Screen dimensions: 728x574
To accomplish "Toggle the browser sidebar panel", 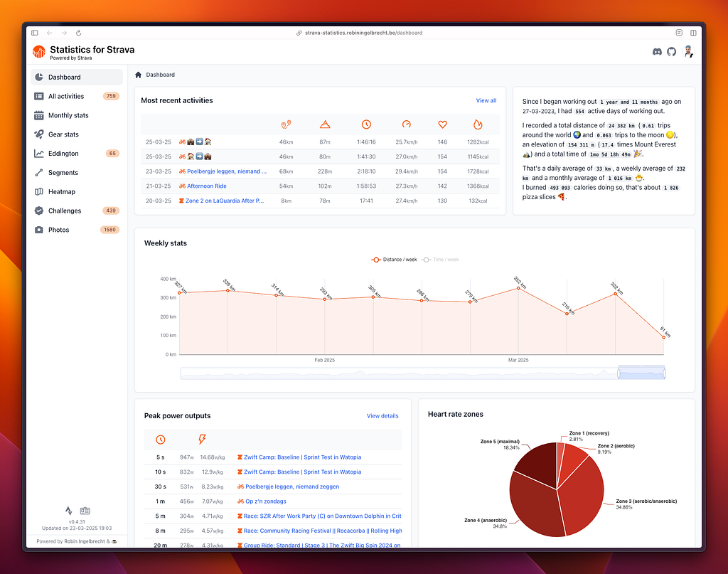I will pos(34,32).
